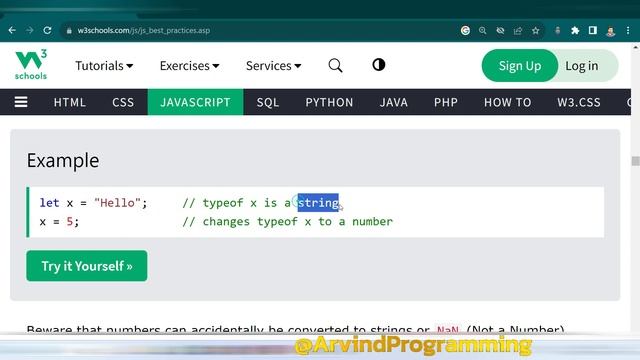The image size is (640, 360).
Task: Switch to the PYTHON tab
Action: click(x=329, y=102)
